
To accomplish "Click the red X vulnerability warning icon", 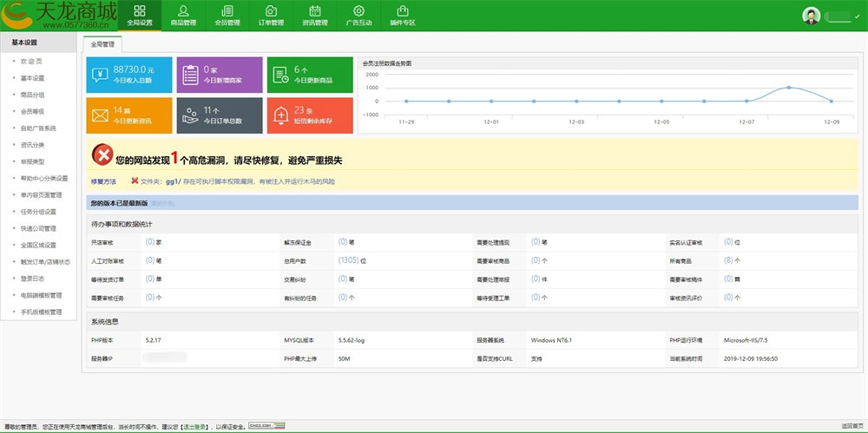I will coord(102,156).
